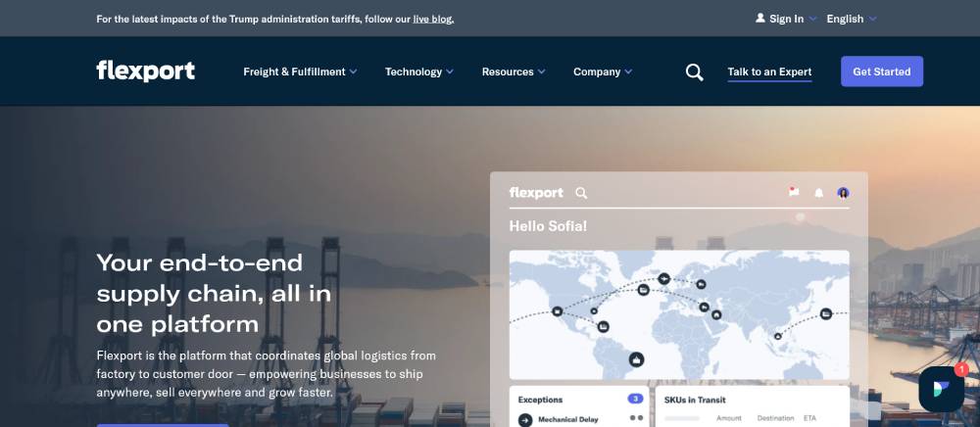Open the English language selector
Viewport: 980px width, 427px height.
[x=851, y=19]
